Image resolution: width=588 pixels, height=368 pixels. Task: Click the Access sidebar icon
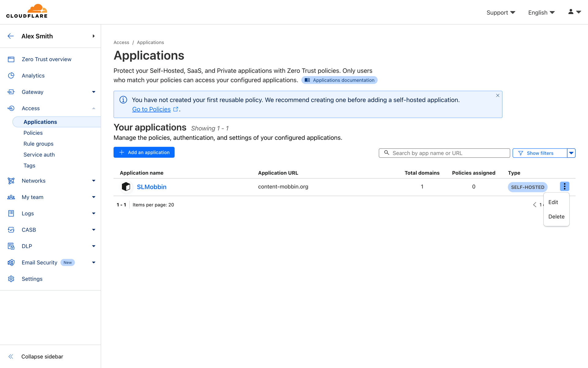pyautogui.click(x=11, y=108)
